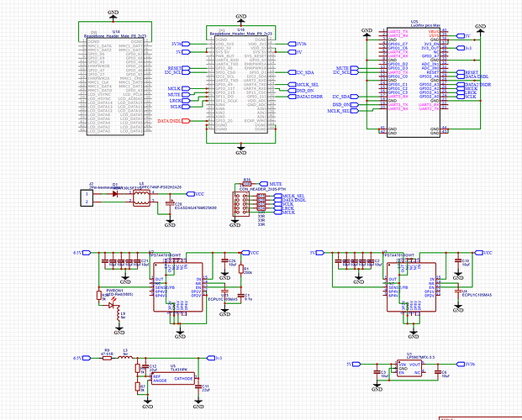Select the U14 Beaglebone P8 header component

click(x=115, y=87)
